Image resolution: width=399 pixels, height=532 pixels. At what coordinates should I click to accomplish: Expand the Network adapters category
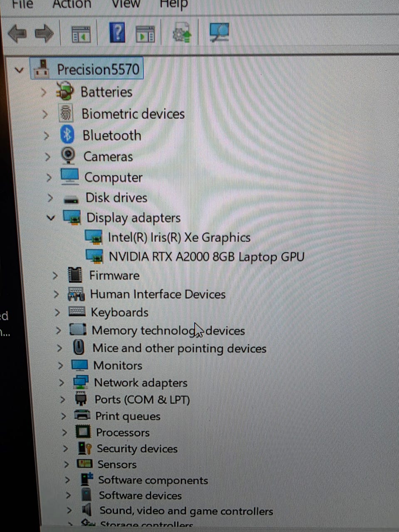(x=62, y=383)
